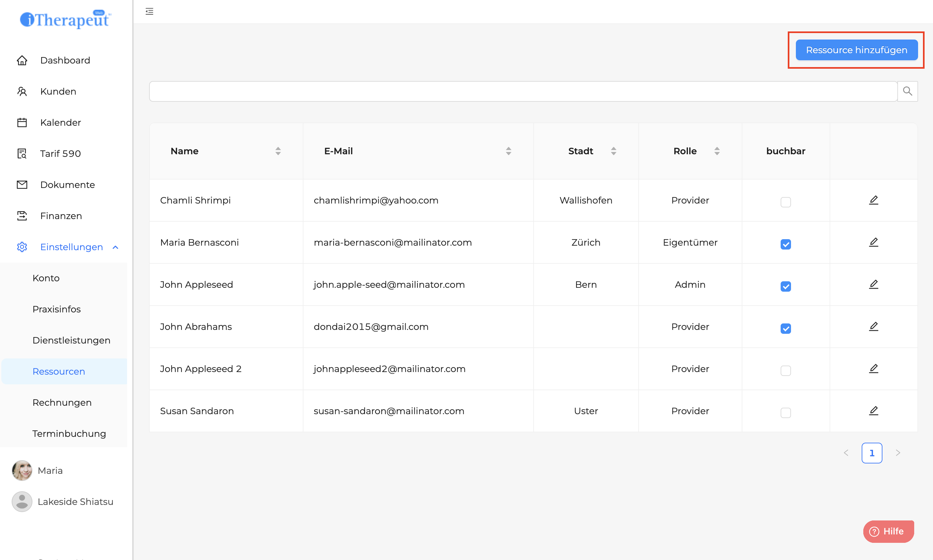Open Praxisinfos settings submenu
Image resolution: width=933 pixels, height=560 pixels.
click(57, 309)
